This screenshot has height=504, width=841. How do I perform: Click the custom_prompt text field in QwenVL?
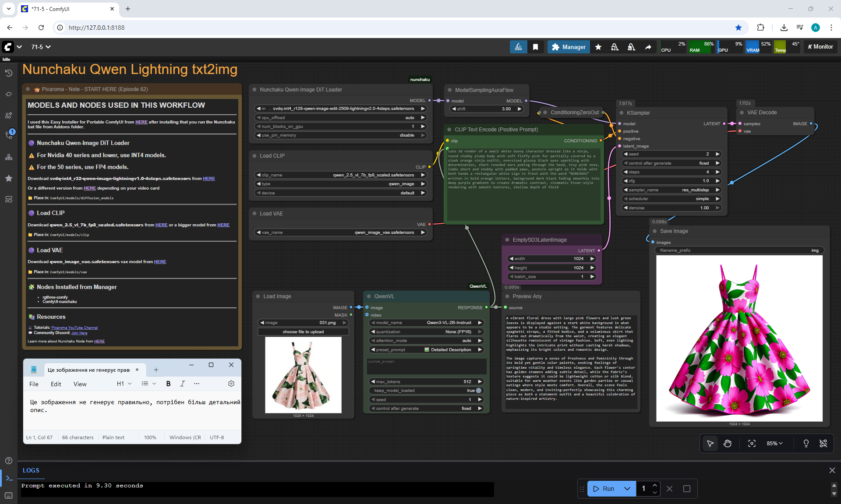[426, 367]
